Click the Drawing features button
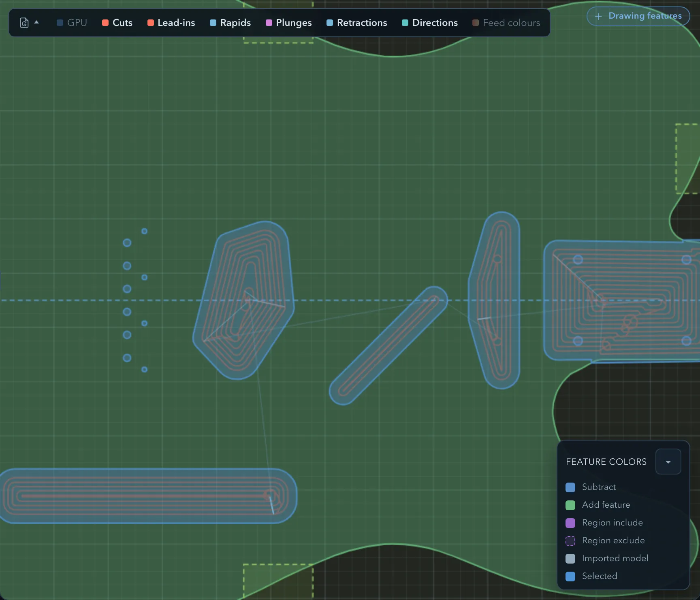Screen dimensions: 700x600 tap(638, 16)
